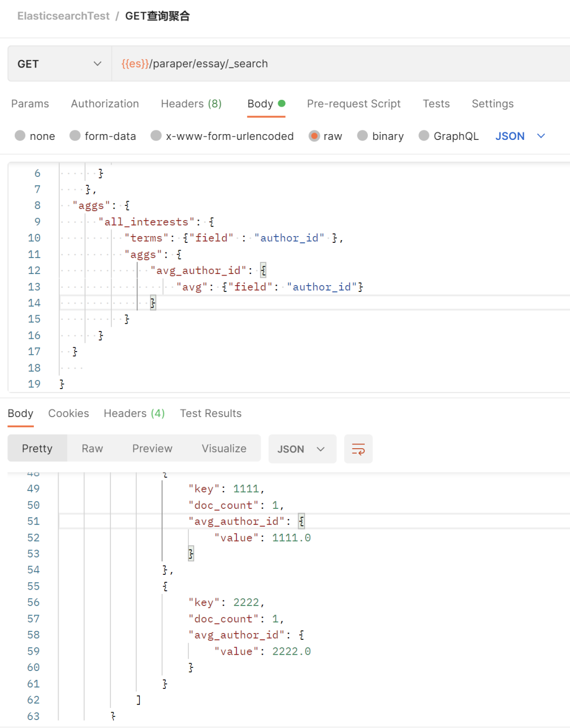
Task: Open the Visualize response view
Action: 224,449
